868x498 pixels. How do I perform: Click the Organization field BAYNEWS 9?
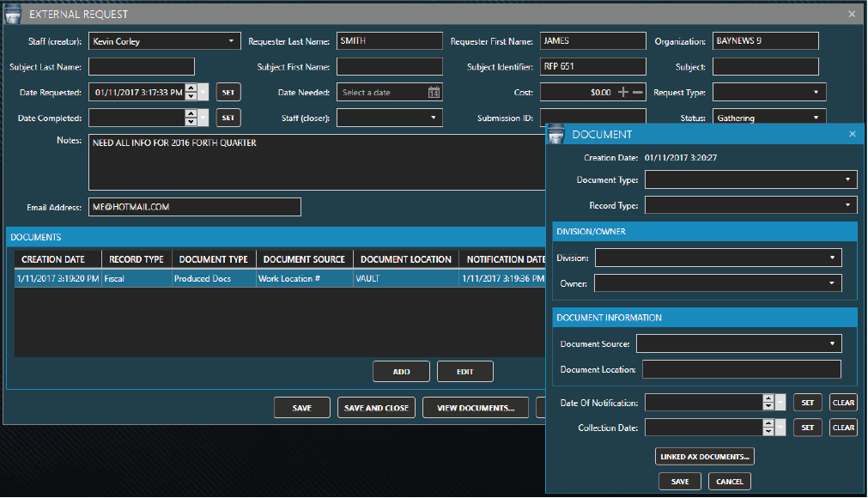point(766,41)
